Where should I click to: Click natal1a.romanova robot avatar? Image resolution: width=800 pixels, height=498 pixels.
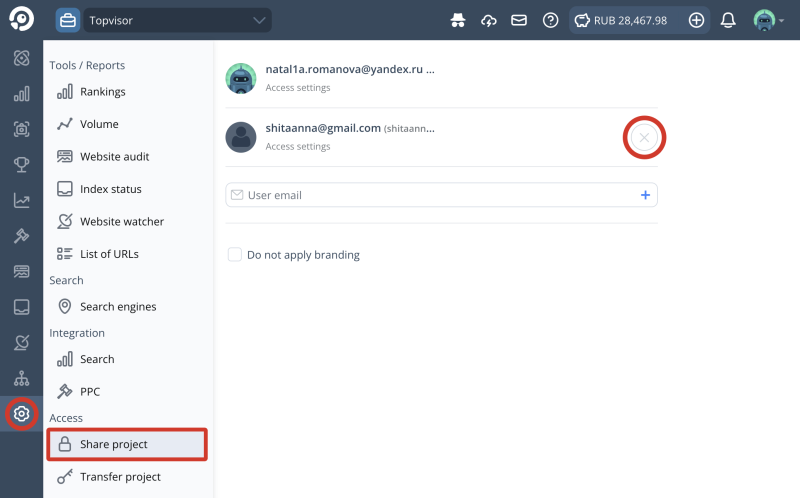tap(241, 78)
